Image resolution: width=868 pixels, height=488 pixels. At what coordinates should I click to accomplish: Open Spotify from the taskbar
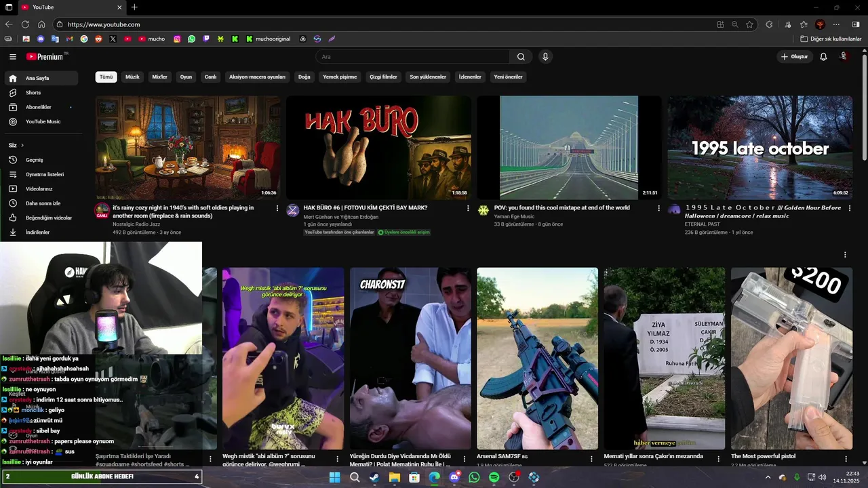pyautogui.click(x=494, y=478)
